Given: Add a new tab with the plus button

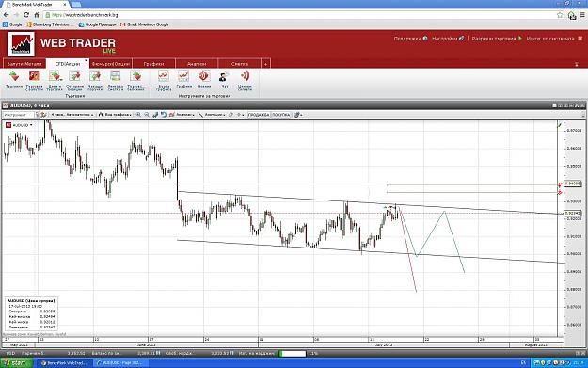Looking at the screenshot, I should pos(265,64).
